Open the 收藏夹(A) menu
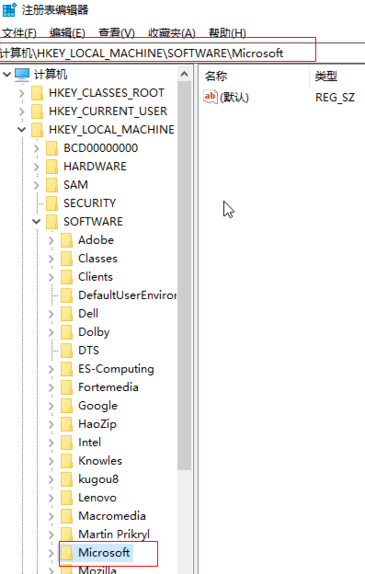Viewport: 365px width, 574px height. coord(171,33)
